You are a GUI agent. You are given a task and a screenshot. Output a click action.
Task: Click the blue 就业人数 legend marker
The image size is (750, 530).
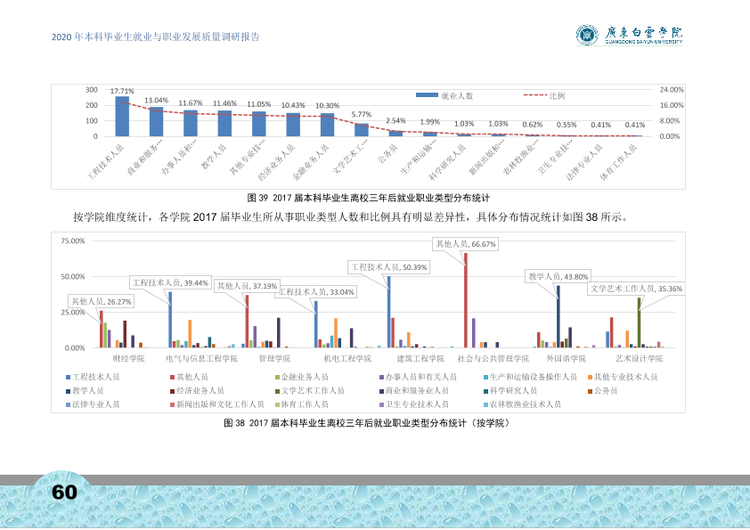click(x=427, y=95)
